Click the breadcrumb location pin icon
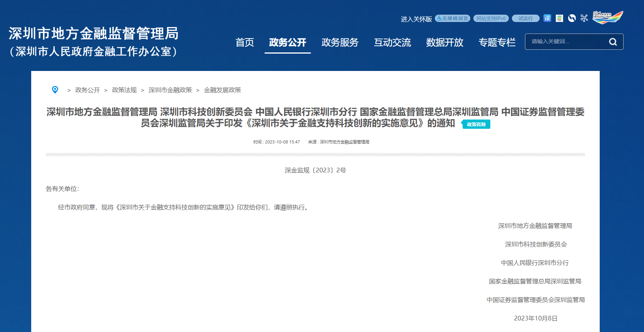Image resolution: width=644 pixels, height=332 pixels. pos(55,90)
